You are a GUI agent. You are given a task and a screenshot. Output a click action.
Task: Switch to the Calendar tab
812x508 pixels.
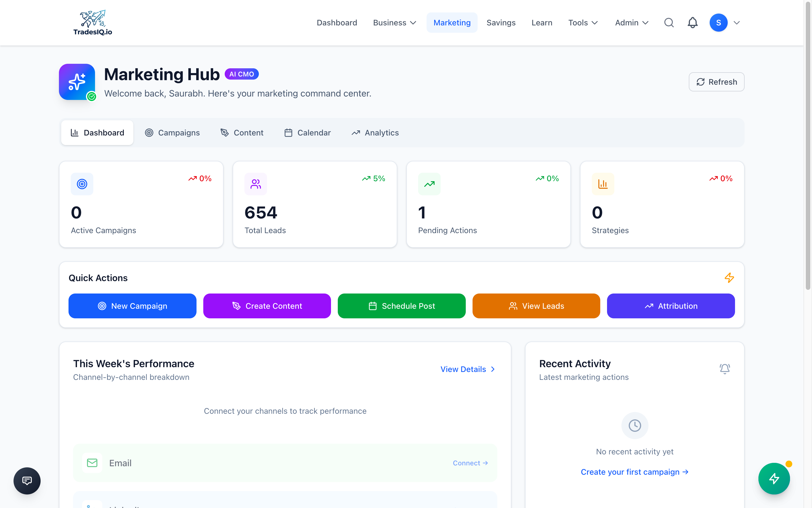[x=307, y=133]
